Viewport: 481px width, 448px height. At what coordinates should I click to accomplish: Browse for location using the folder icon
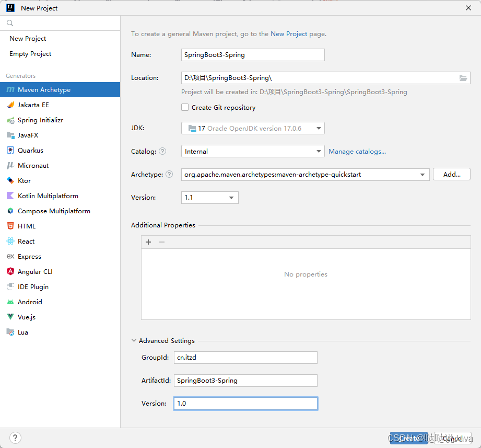pos(463,78)
